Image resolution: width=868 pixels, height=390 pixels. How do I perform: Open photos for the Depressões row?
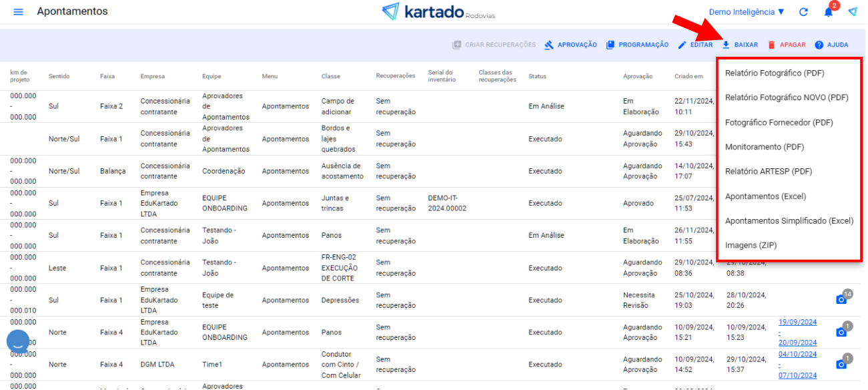[841, 299]
